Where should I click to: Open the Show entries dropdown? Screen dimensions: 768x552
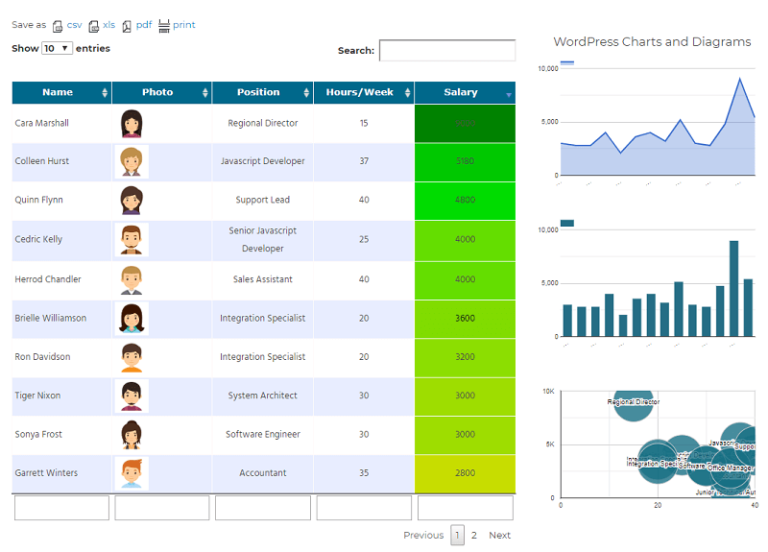[57, 48]
